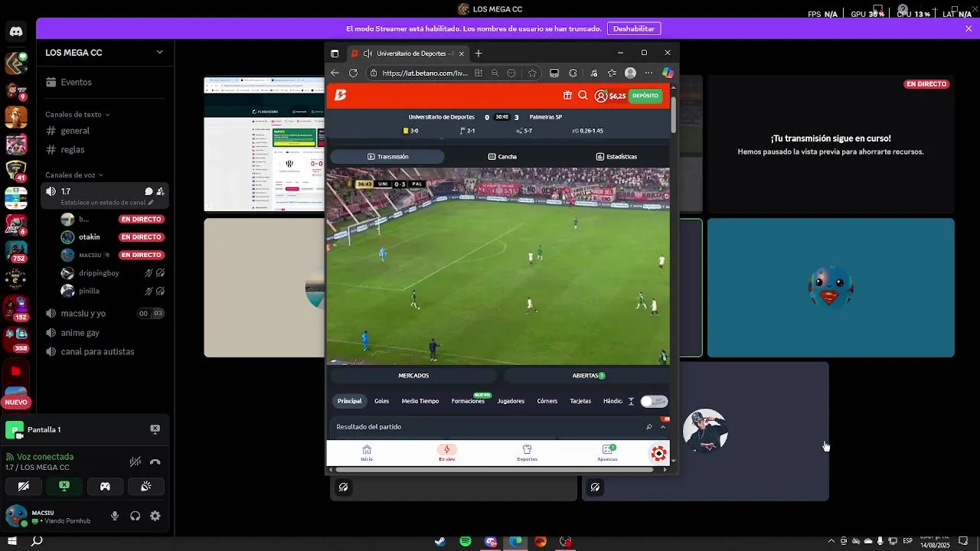Open Betano Deportes jersey icon
The height and width of the screenshot is (551, 980).
tap(527, 452)
